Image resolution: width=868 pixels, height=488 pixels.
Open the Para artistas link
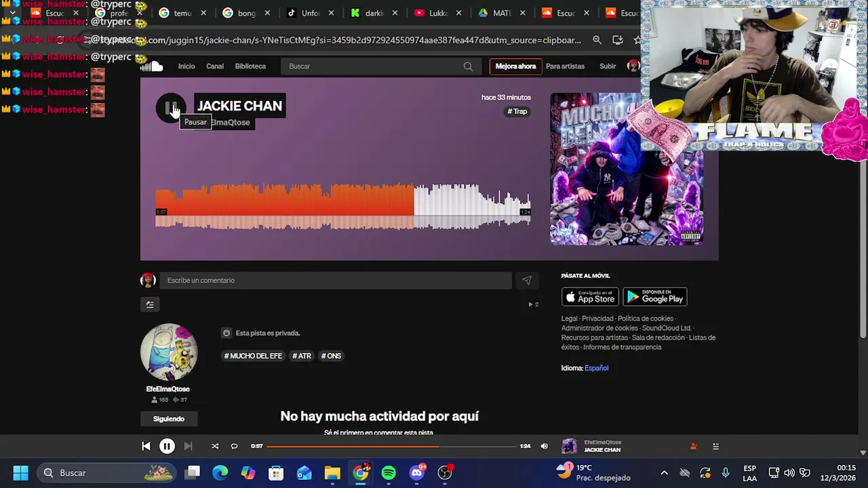[x=565, y=66]
